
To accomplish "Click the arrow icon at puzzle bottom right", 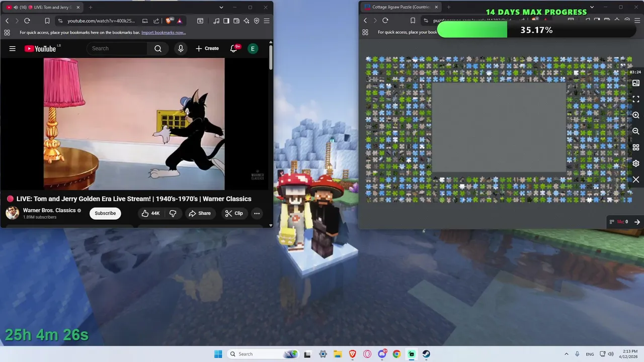I will (637, 222).
